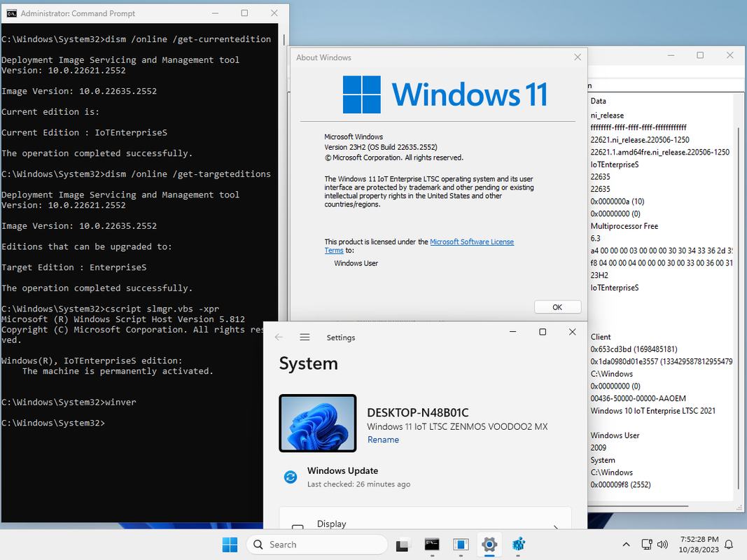Click the Command Prompt title bar icon
The image size is (747, 560).
click(x=11, y=13)
